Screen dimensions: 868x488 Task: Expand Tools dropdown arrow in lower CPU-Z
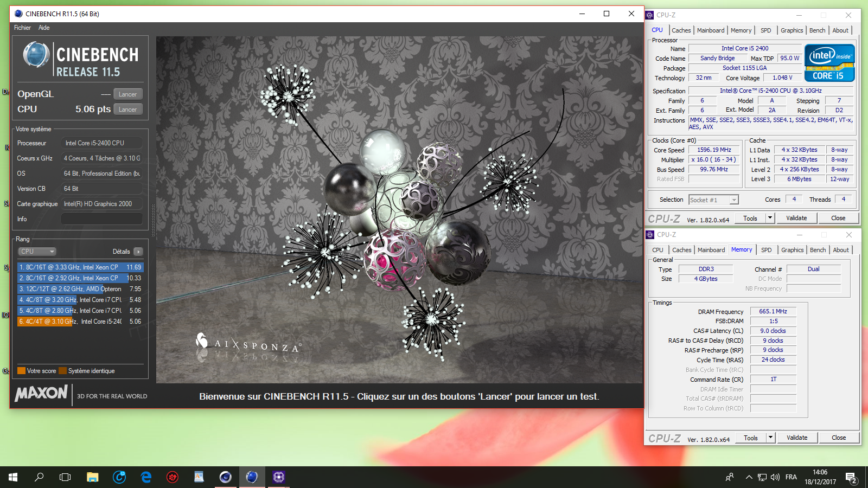pos(770,438)
